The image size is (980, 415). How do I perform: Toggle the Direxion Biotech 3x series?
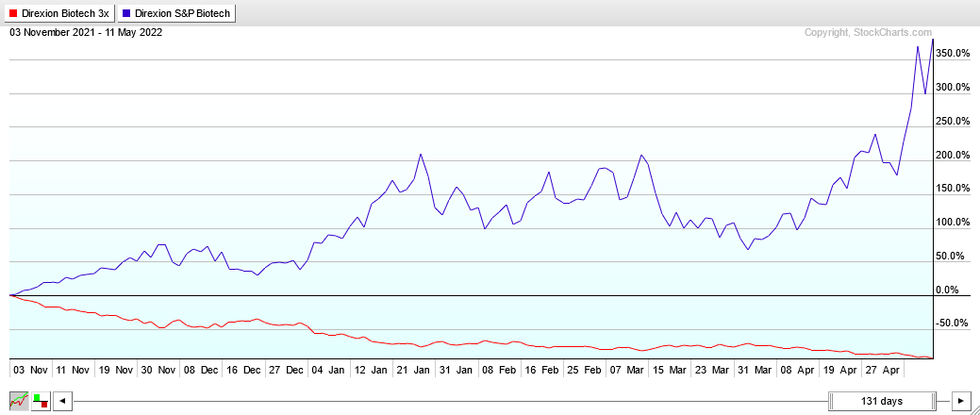[59, 13]
